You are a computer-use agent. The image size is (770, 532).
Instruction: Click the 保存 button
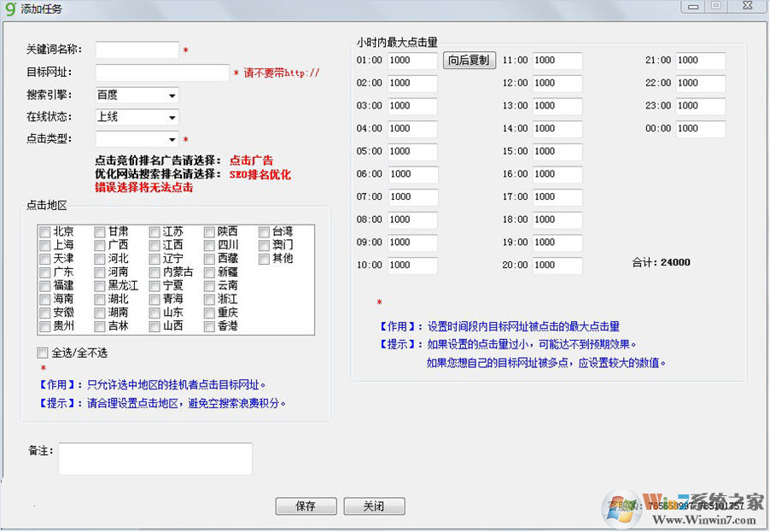(x=306, y=506)
